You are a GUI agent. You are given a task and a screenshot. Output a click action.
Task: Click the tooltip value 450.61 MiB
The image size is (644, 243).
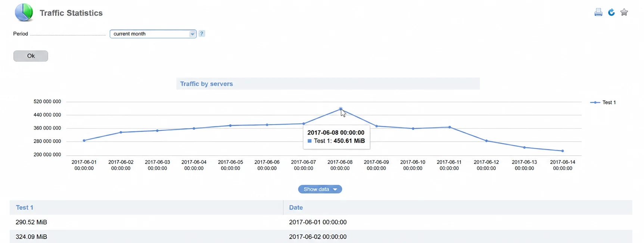coord(349,141)
